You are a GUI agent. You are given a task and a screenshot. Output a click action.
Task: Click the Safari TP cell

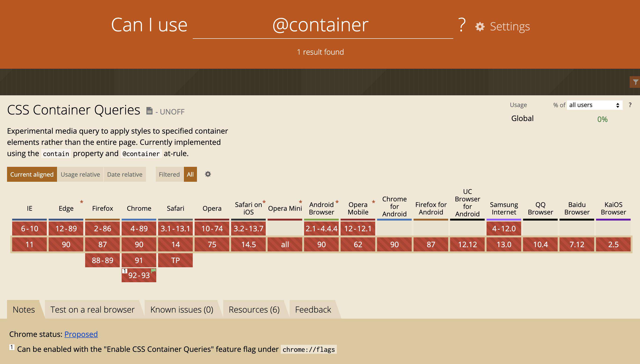(175, 260)
